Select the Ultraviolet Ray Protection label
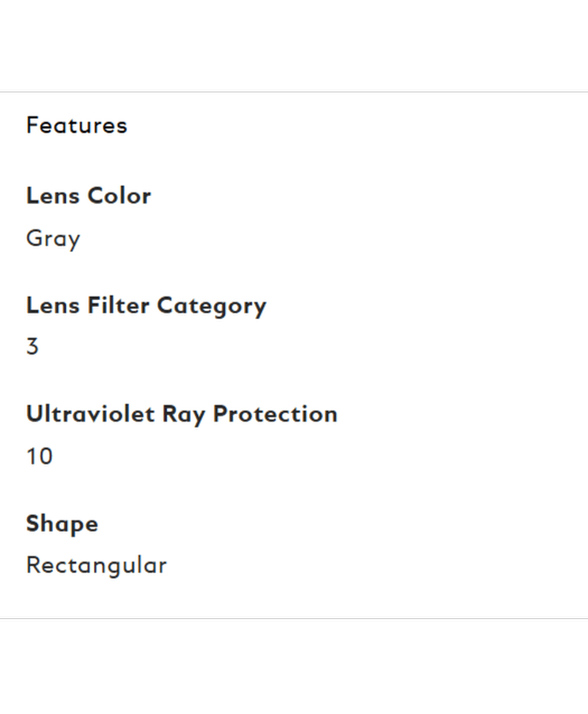Viewport: 588px width, 714px height. (x=181, y=413)
